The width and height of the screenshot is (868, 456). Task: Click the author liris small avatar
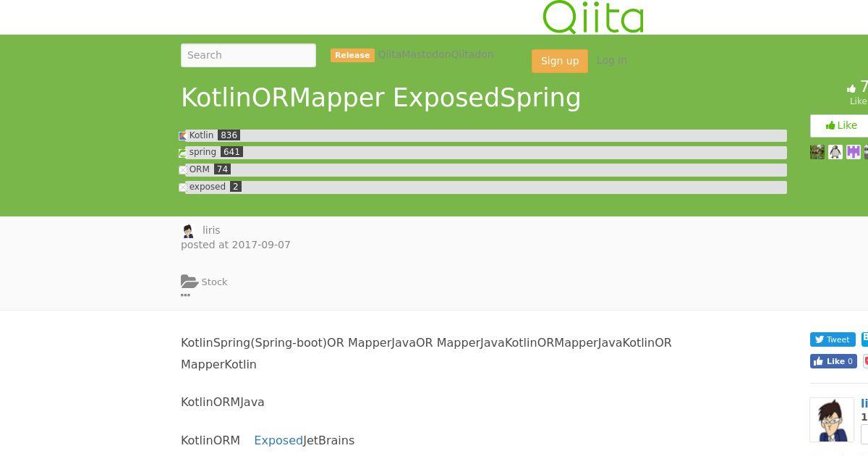188,231
